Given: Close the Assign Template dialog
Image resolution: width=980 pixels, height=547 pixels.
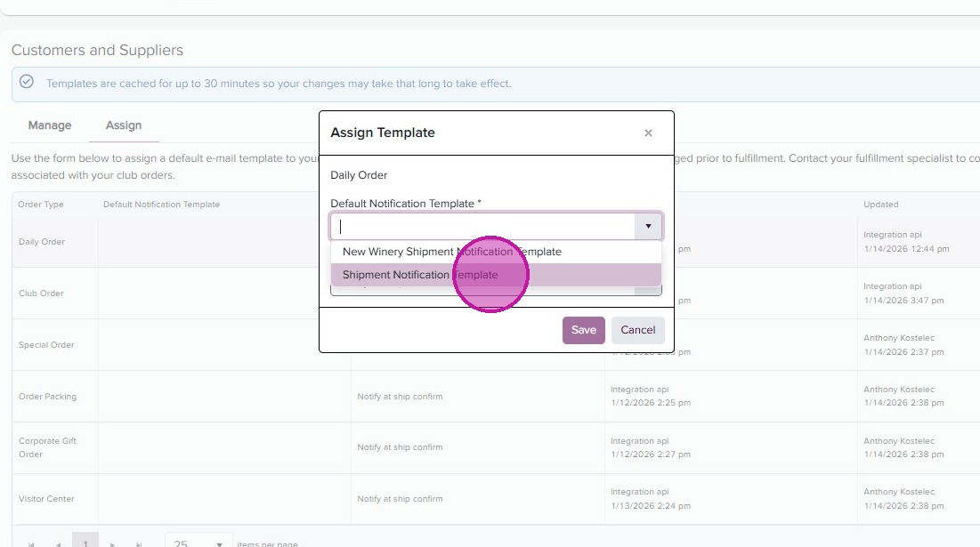Looking at the screenshot, I should (x=648, y=133).
